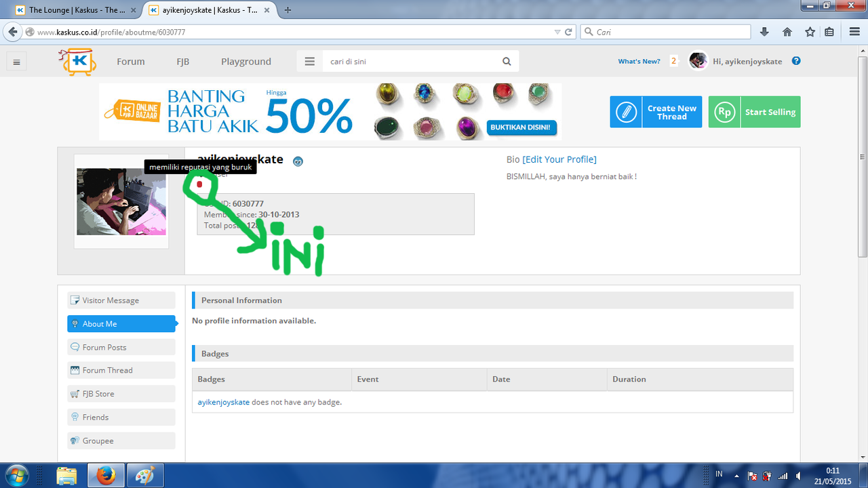Click the browser back arrow button
The image size is (868, 488).
pyautogui.click(x=12, y=32)
